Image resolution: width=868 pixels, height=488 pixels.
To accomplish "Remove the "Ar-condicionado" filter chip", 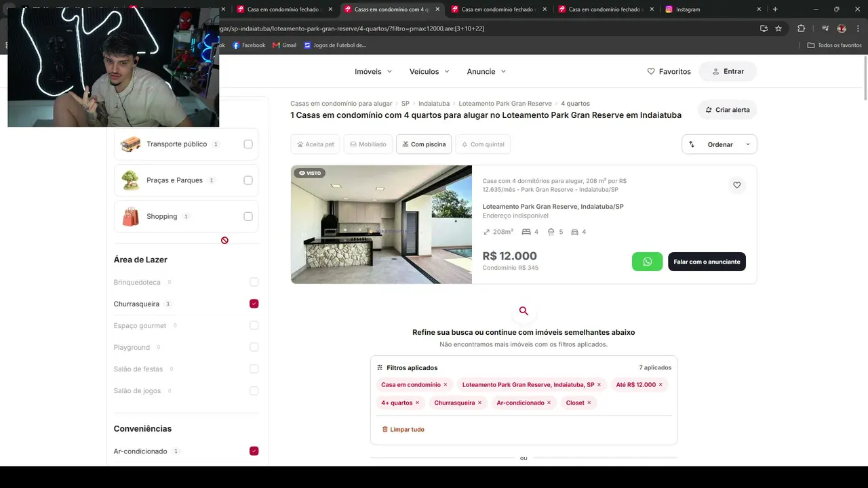I will pos(549,403).
